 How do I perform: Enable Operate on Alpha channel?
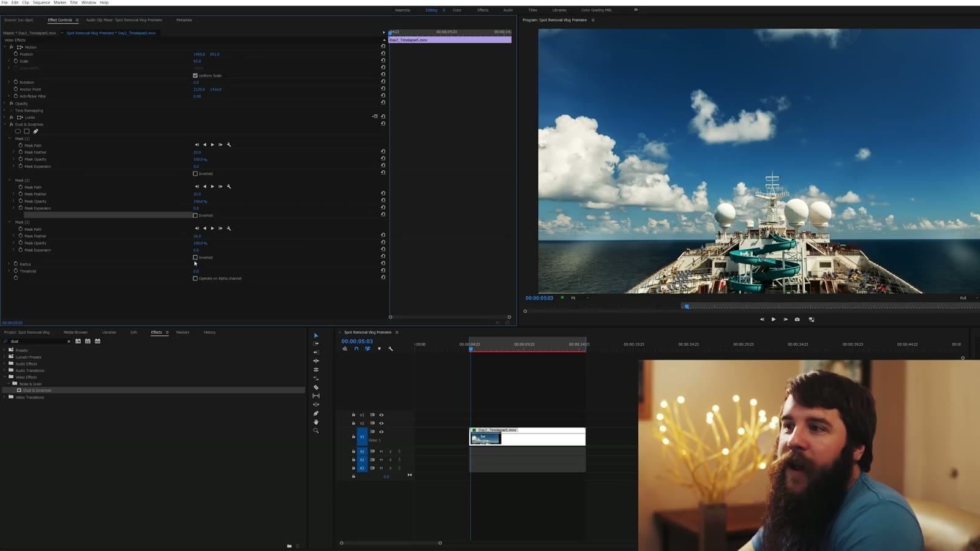(x=195, y=278)
